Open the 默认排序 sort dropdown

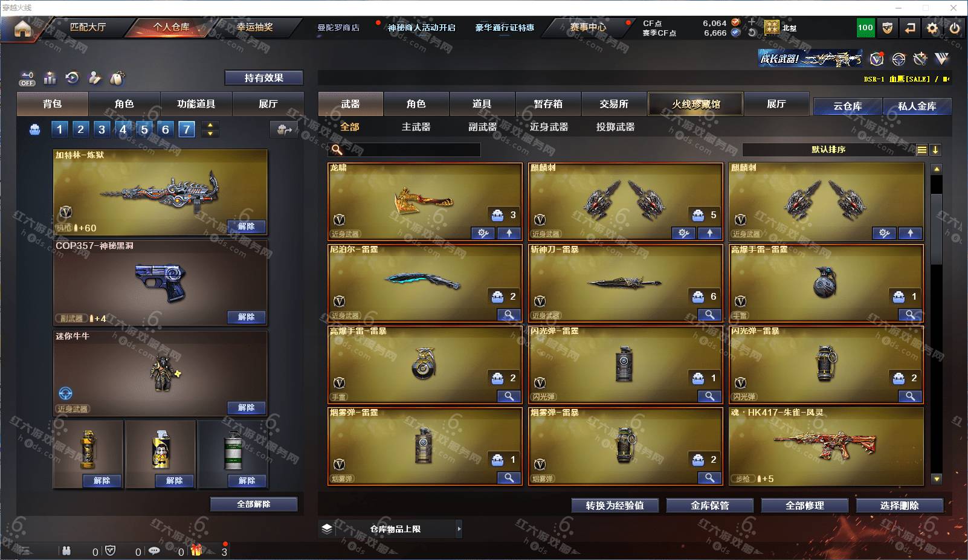click(828, 150)
